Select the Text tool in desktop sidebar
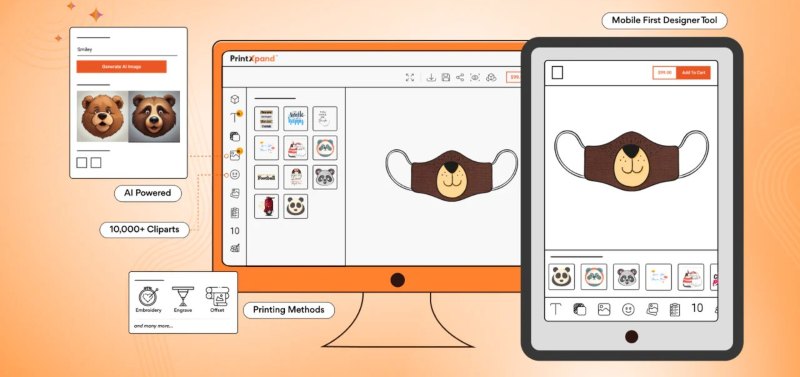 coord(235,117)
